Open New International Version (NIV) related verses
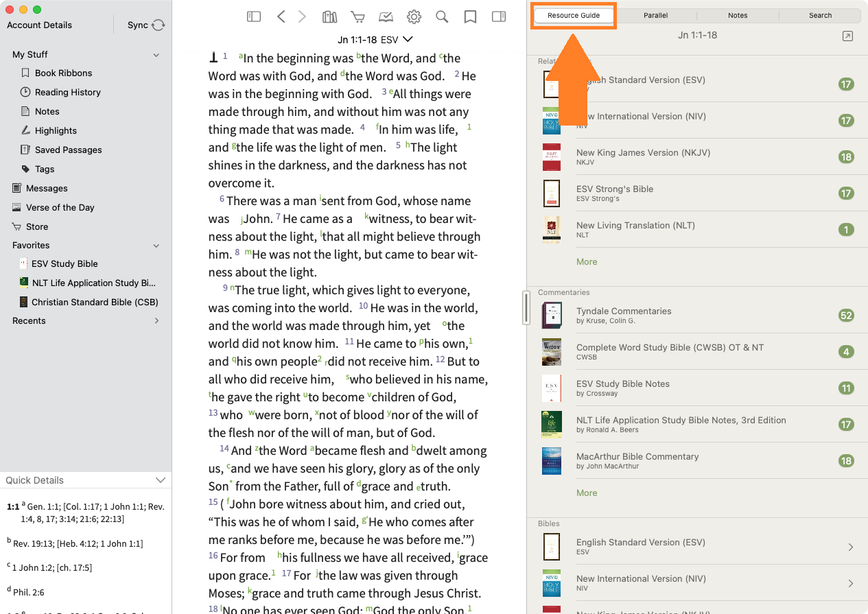The image size is (868, 614). (697, 121)
